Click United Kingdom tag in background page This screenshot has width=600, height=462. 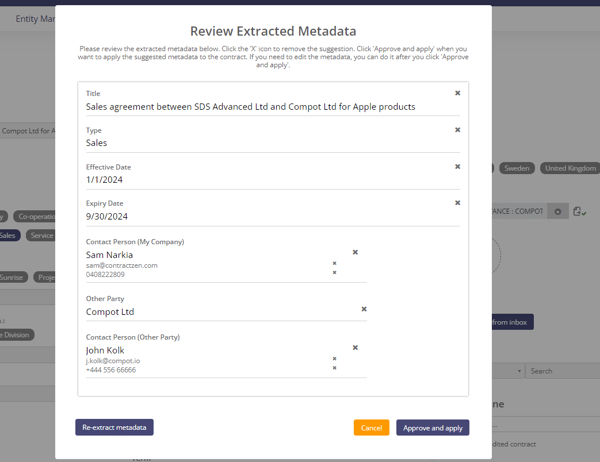(570, 168)
